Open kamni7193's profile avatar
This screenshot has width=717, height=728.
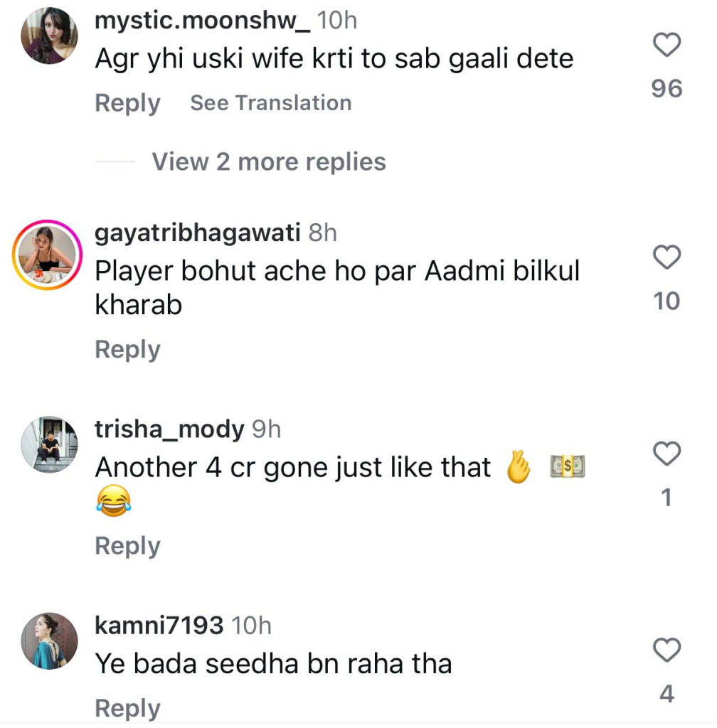pyautogui.click(x=48, y=641)
